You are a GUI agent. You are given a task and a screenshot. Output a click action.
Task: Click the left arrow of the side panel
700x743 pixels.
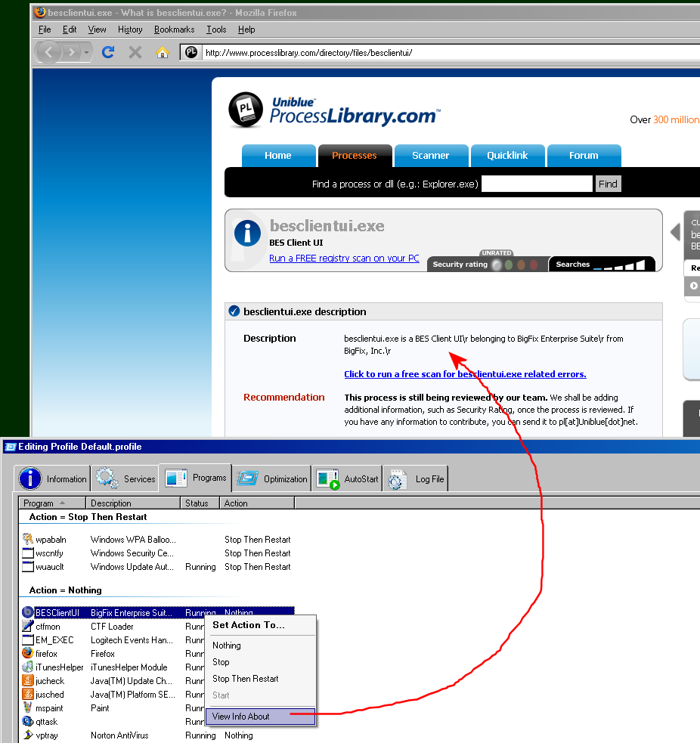click(676, 232)
